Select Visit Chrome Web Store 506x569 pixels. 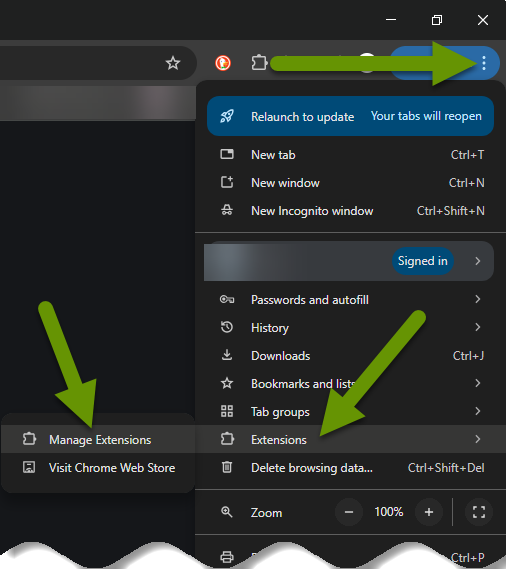click(98, 467)
